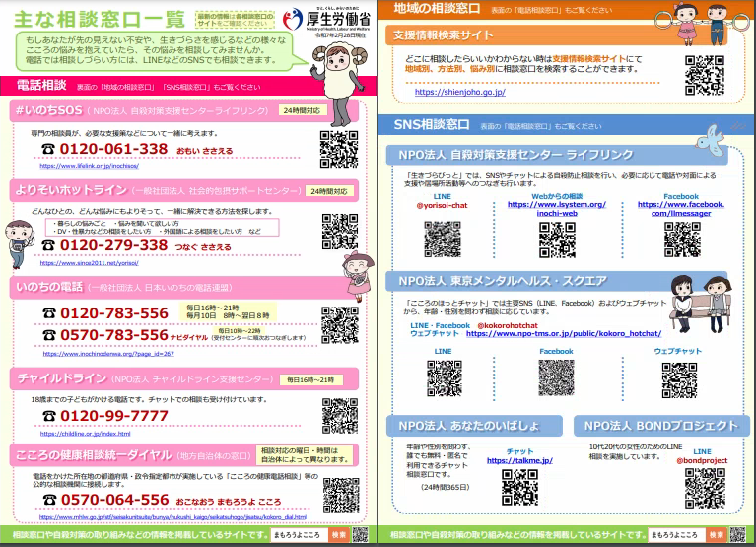Click phone number 0120-279-338
The image size is (756, 547).
[113, 245]
